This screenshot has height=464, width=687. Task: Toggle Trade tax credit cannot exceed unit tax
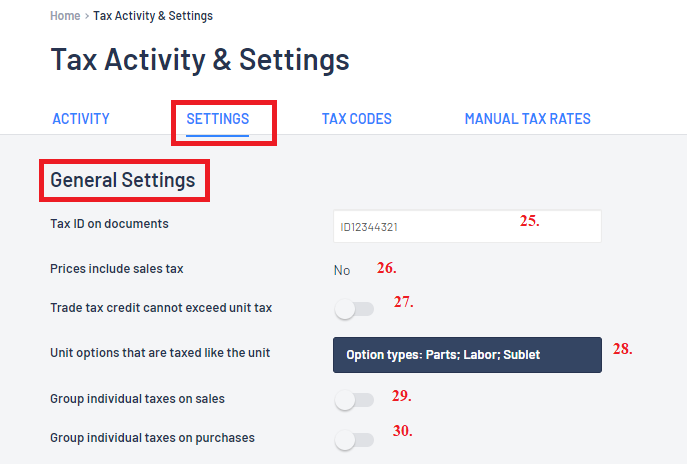coord(353,310)
